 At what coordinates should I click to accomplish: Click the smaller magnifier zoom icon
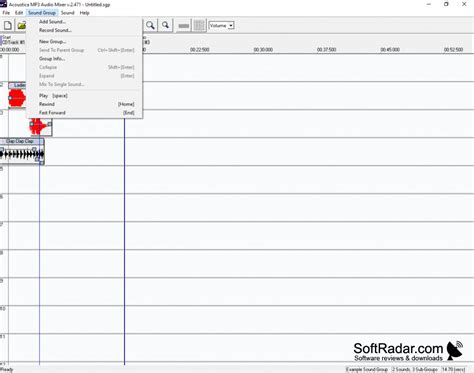pos(165,26)
